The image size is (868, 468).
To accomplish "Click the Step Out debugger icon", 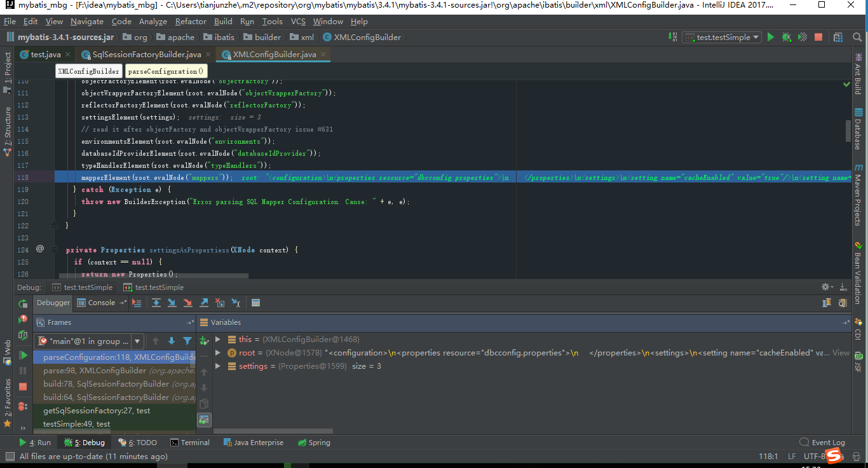I will [x=203, y=303].
